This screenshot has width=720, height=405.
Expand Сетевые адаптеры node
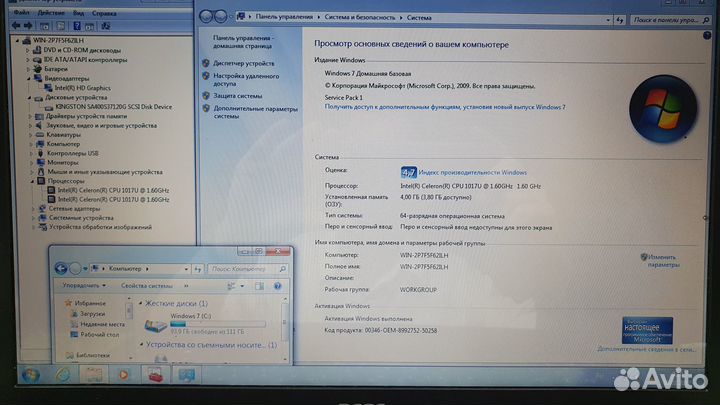coord(33,208)
